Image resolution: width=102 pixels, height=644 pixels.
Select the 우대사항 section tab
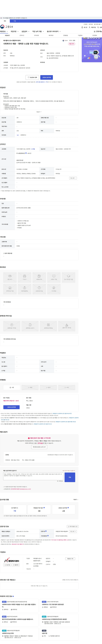click(x=36, y=35)
